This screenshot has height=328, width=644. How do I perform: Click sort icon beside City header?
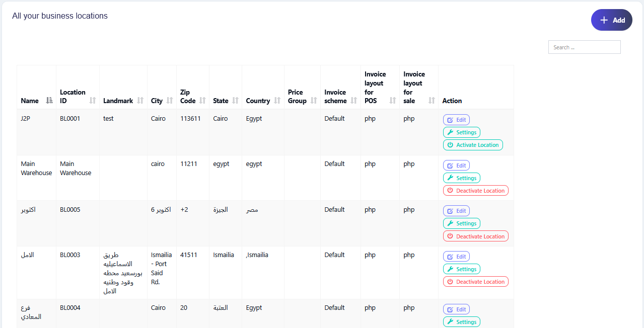(x=170, y=101)
